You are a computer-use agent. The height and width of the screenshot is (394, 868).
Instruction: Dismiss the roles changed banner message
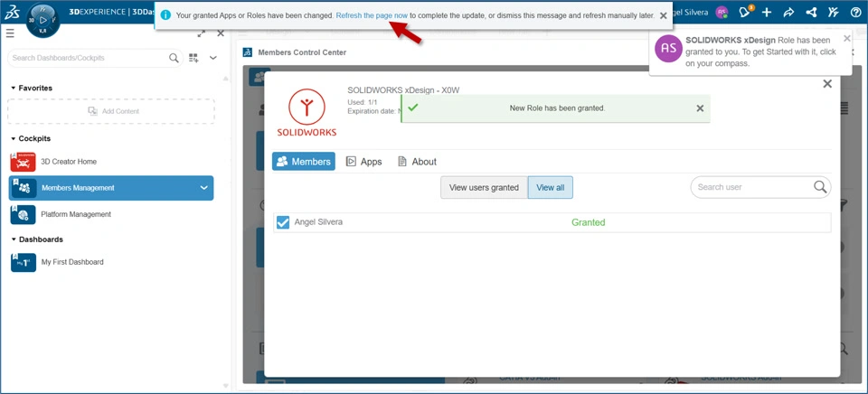663,15
